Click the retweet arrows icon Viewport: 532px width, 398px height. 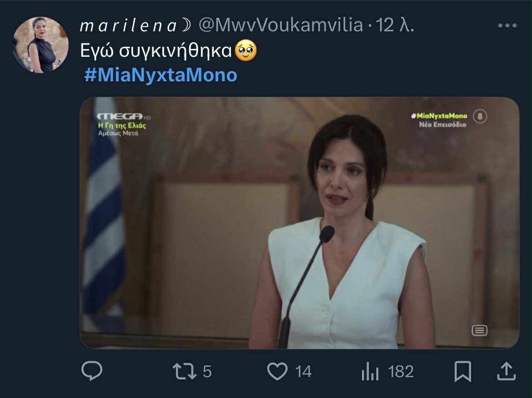tap(185, 372)
